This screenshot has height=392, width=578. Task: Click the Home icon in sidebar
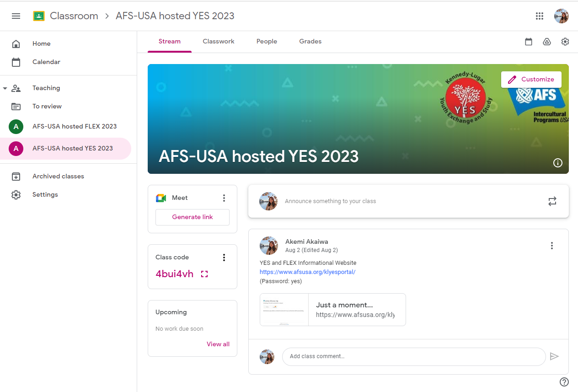[16, 44]
